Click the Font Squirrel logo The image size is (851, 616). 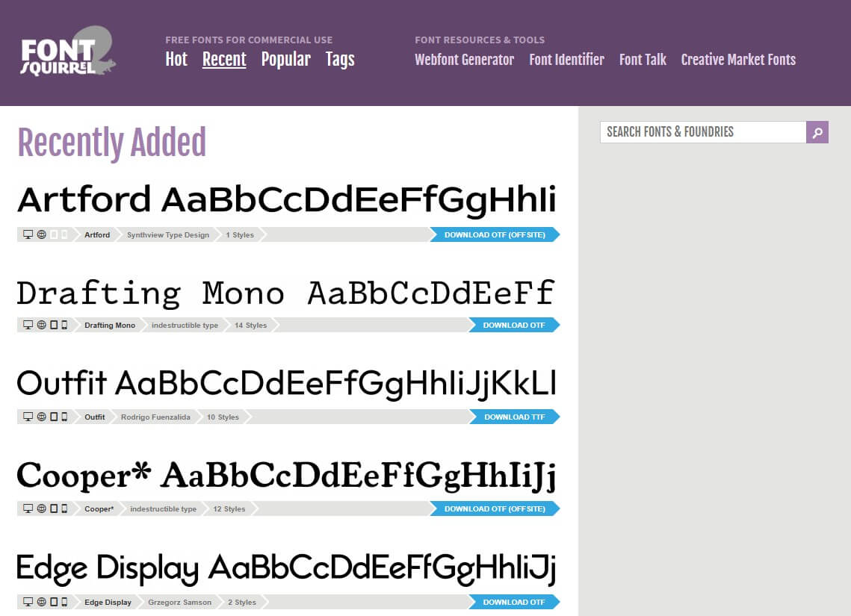click(x=68, y=52)
